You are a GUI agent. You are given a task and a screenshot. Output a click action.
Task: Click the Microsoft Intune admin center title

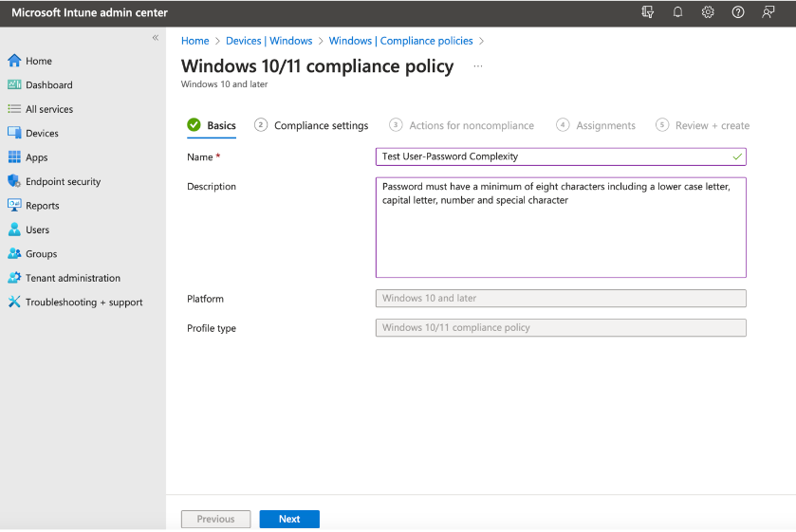[x=89, y=12]
